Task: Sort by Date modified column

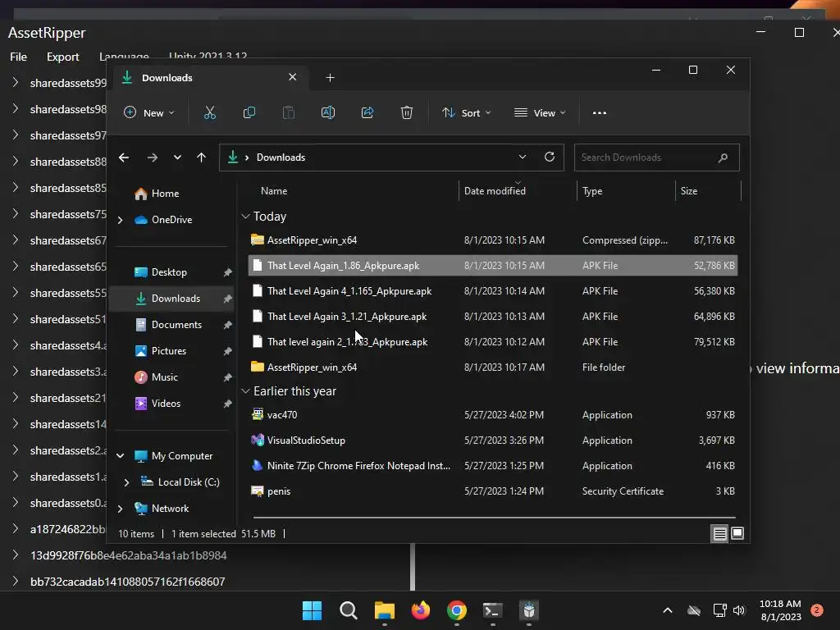Action: click(x=495, y=190)
